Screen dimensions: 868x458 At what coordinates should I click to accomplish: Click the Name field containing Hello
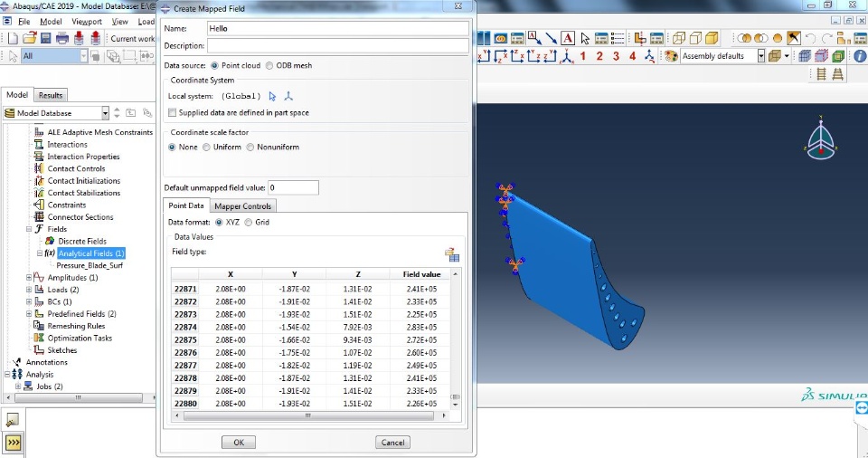tap(338, 29)
